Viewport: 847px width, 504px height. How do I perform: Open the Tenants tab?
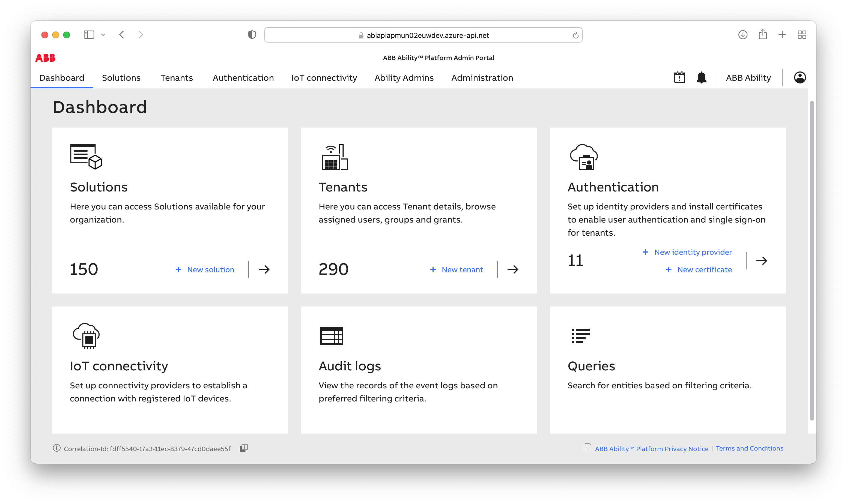(x=177, y=78)
